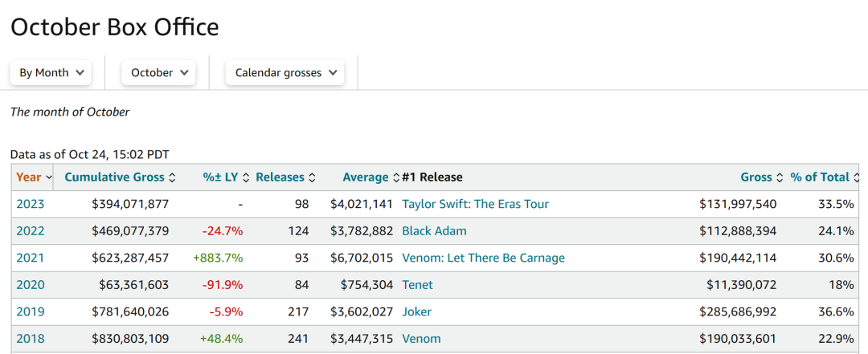Select the 2020 year link
868x354 pixels.
[x=31, y=285]
